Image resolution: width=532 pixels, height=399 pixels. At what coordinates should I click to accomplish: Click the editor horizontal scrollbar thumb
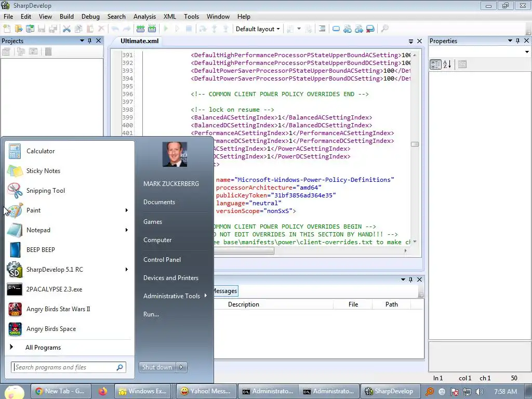coord(244,251)
